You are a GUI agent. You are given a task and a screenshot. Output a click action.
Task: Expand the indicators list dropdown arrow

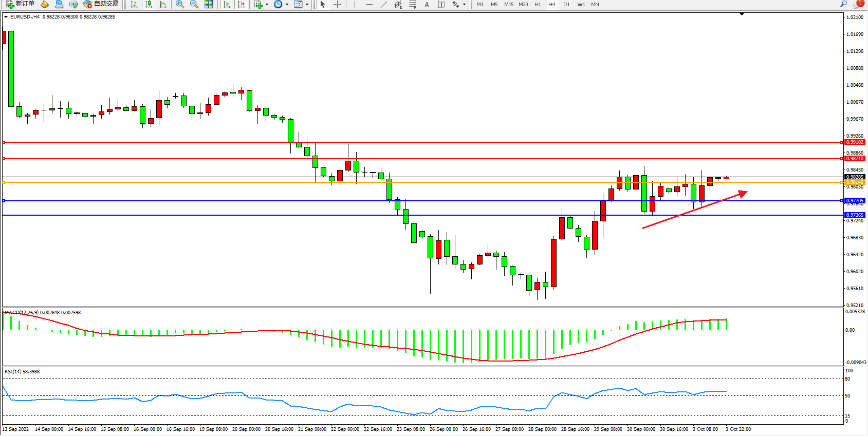tap(267, 4)
